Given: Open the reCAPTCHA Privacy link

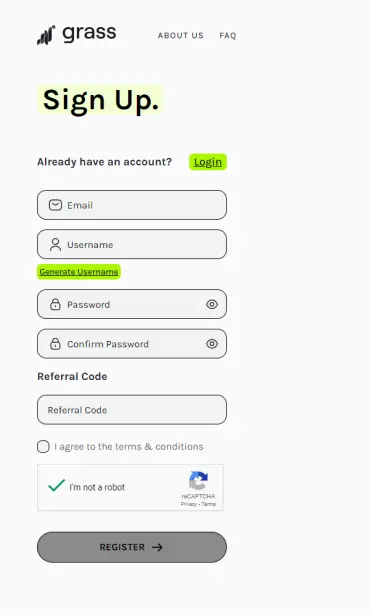Looking at the screenshot, I should [189, 504].
